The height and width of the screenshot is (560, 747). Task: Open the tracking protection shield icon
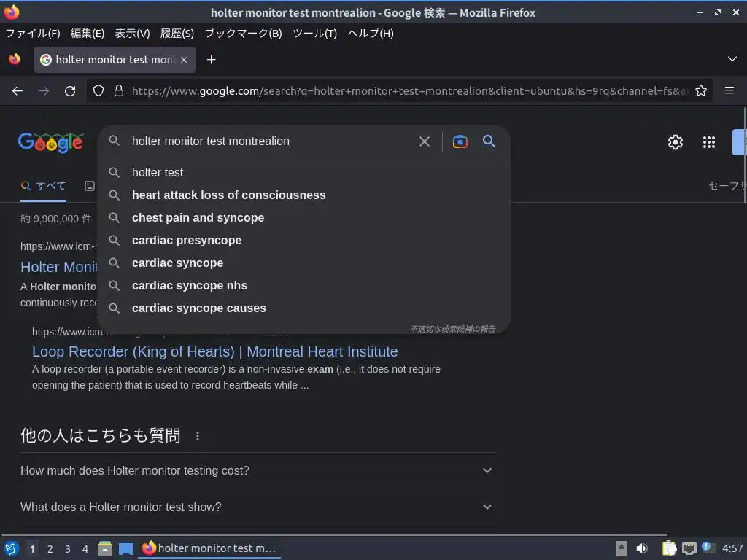[x=98, y=90]
